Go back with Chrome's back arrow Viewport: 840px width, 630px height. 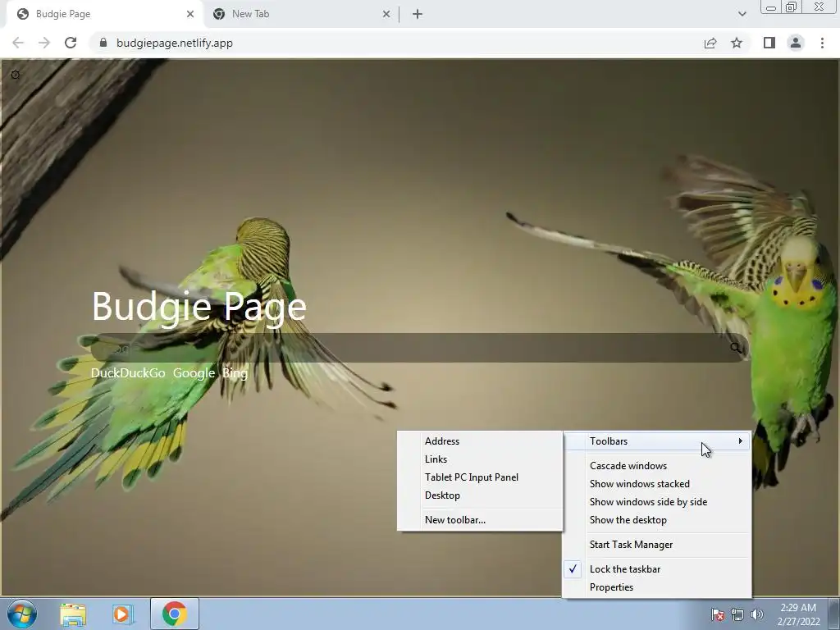coord(18,43)
